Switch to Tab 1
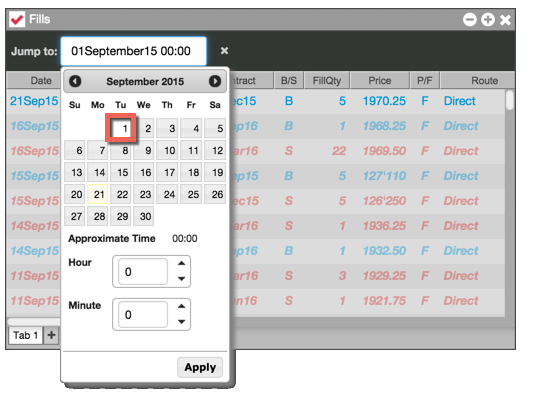Screen dimensions: 538x410 point(26,335)
